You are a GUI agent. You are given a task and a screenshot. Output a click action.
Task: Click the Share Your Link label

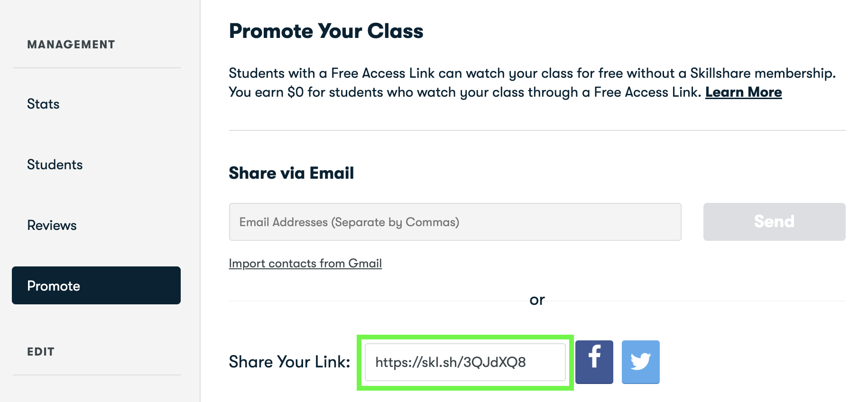pos(289,362)
